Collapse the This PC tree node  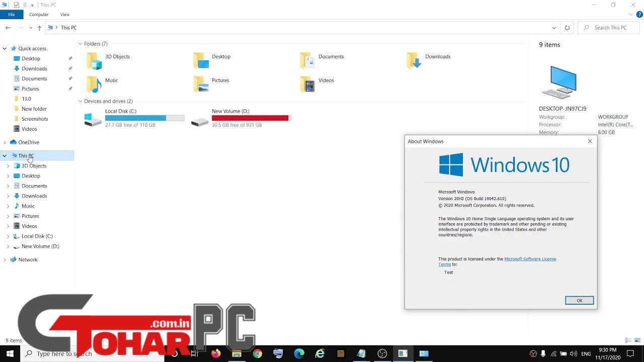[5, 156]
